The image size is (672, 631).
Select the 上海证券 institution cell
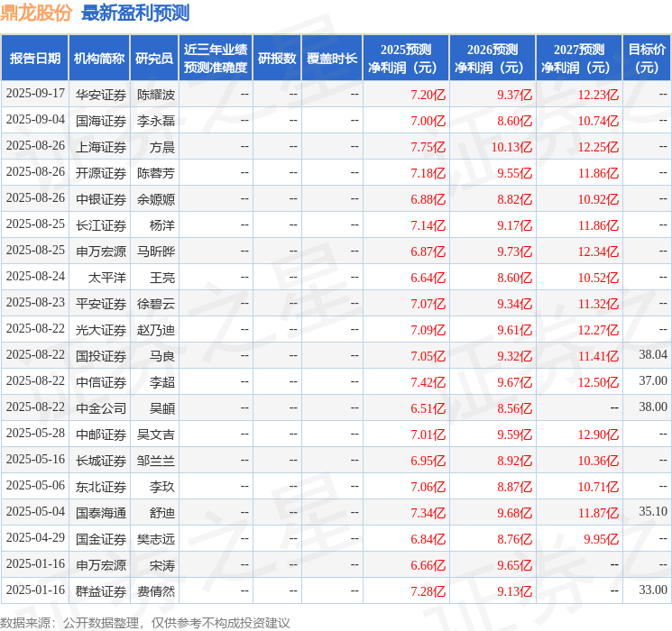[x=101, y=147]
